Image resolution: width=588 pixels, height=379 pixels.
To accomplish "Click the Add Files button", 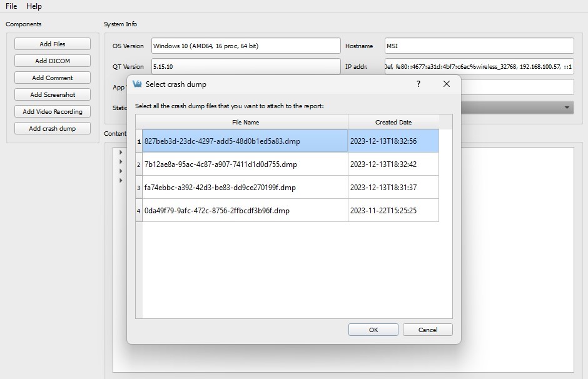I will pos(52,43).
